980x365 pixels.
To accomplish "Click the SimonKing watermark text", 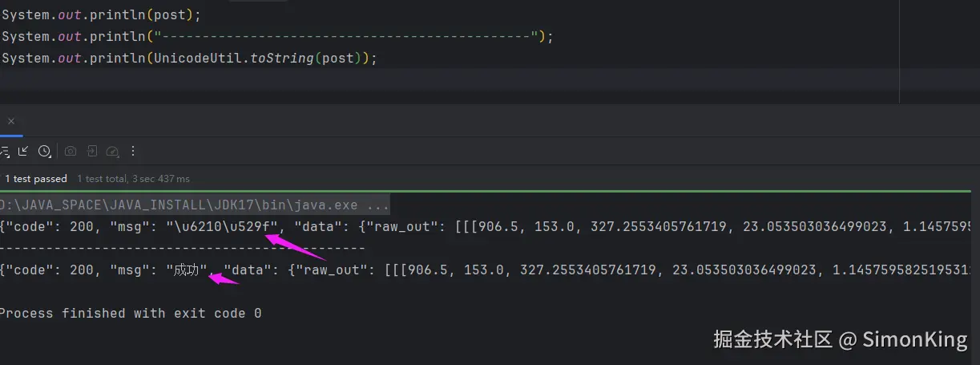I will tap(914, 340).
